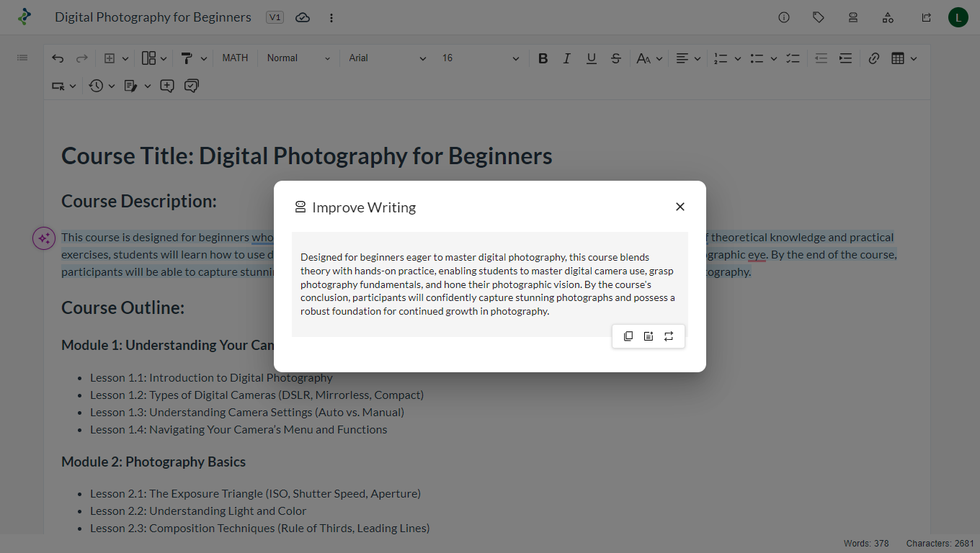Open the three-dot more options menu

pos(331,17)
